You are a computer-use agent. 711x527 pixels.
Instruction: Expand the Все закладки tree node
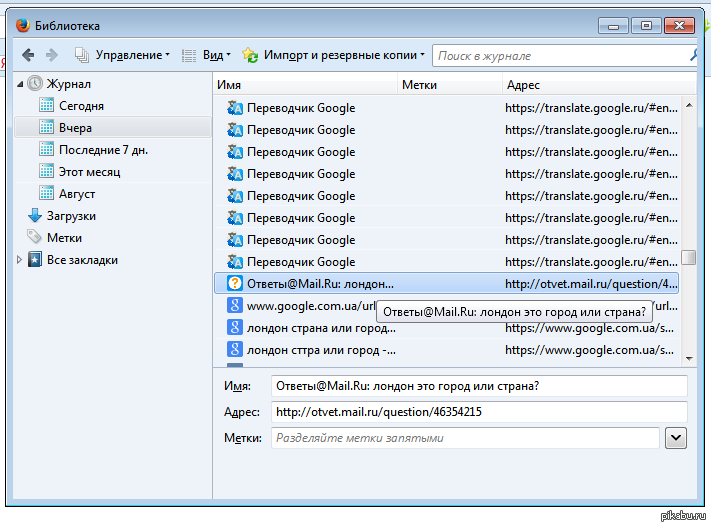20,260
